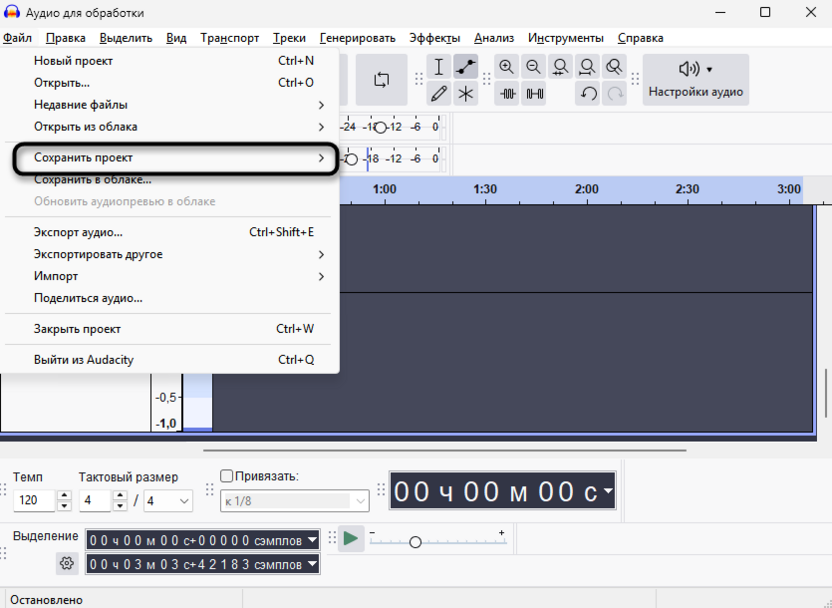Open the selection start format dropdown
The image size is (832, 608).
[313, 540]
